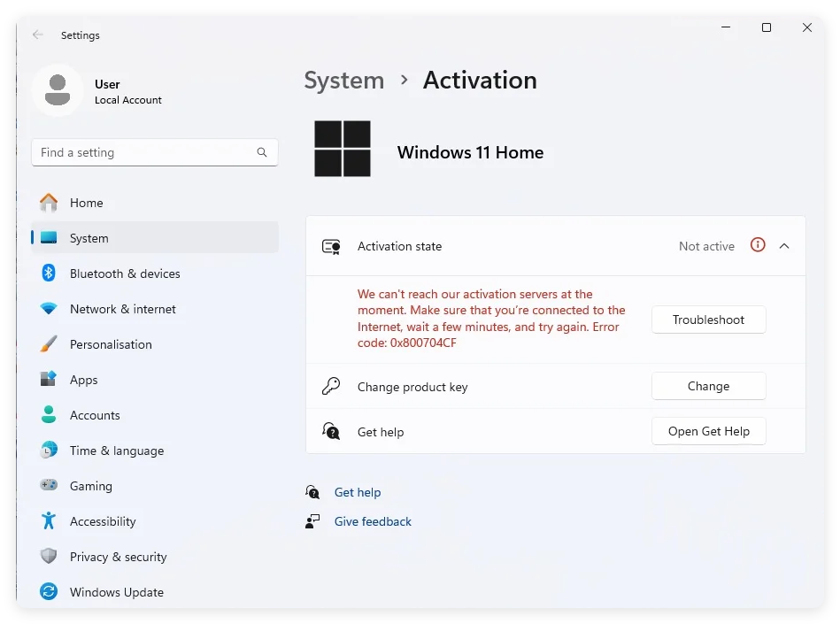The width and height of the screenshot is (840, 624).
Task: Open Windows Update page
Action: (155, 592)
